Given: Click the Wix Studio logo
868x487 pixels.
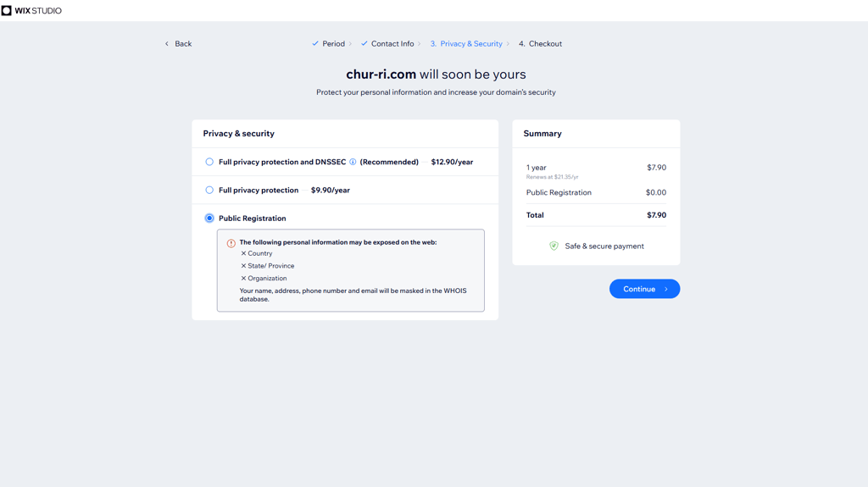Looking at the screenshot, I should (x=31, y=10).
